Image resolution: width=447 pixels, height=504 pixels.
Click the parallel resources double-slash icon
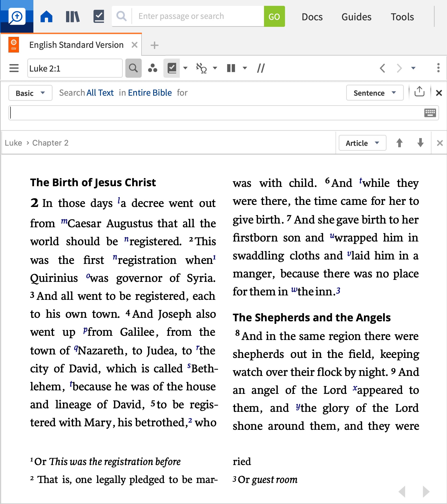[x=261, y=68]
